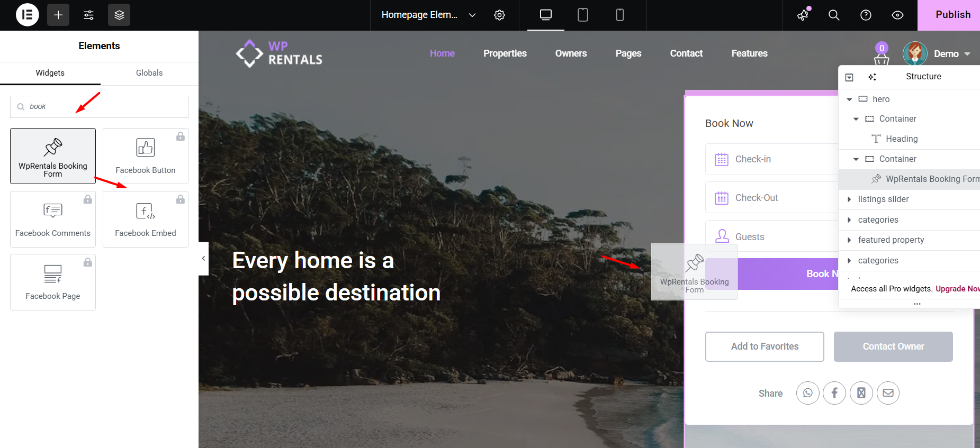
Task: Switch to the Globals tab
Action: [x=149, y=73]
